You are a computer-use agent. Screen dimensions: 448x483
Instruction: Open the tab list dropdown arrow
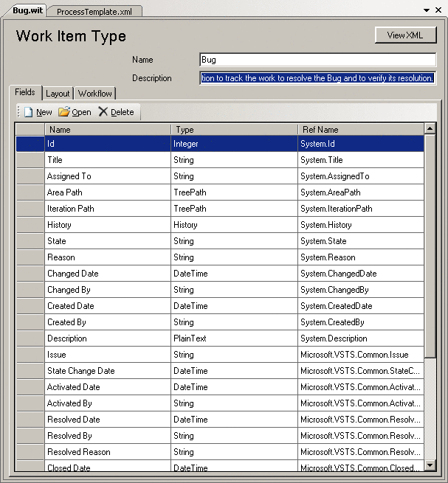tap(427, 10)
